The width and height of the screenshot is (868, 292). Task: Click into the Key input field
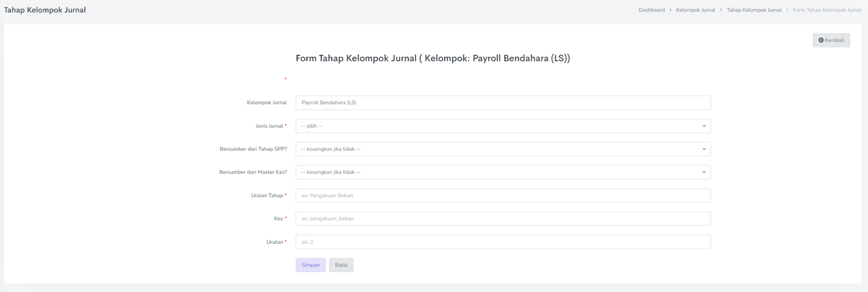tap(502, 219)
